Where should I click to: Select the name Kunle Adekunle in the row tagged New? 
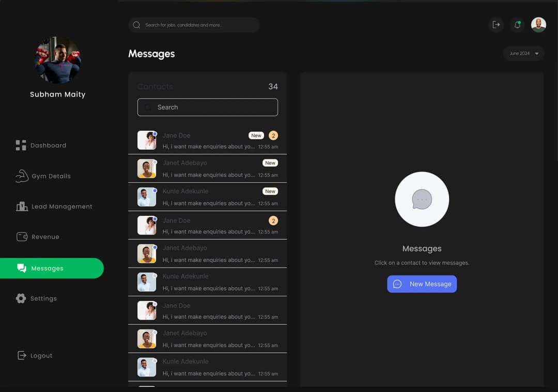pos(185,191)
